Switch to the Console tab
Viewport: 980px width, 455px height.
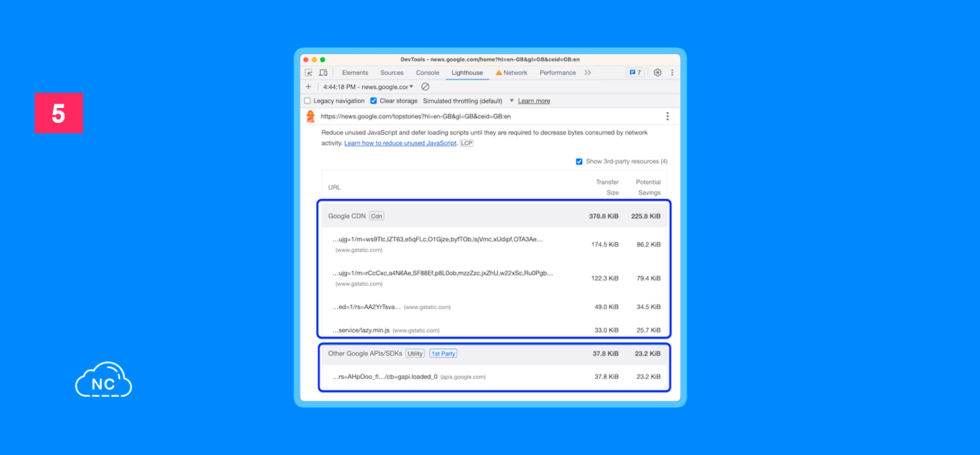click(x=428, y=73)
